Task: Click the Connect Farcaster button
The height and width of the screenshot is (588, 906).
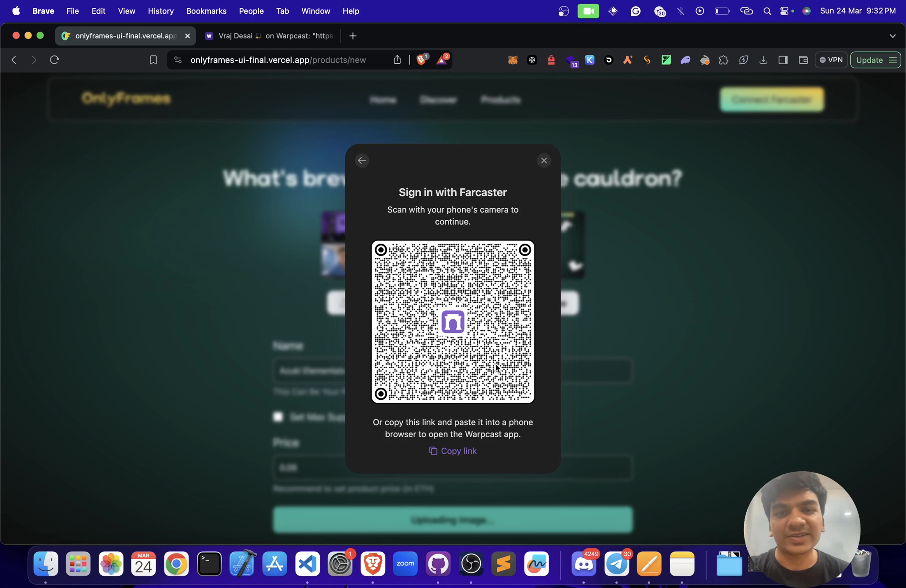Action: point(772,99)
